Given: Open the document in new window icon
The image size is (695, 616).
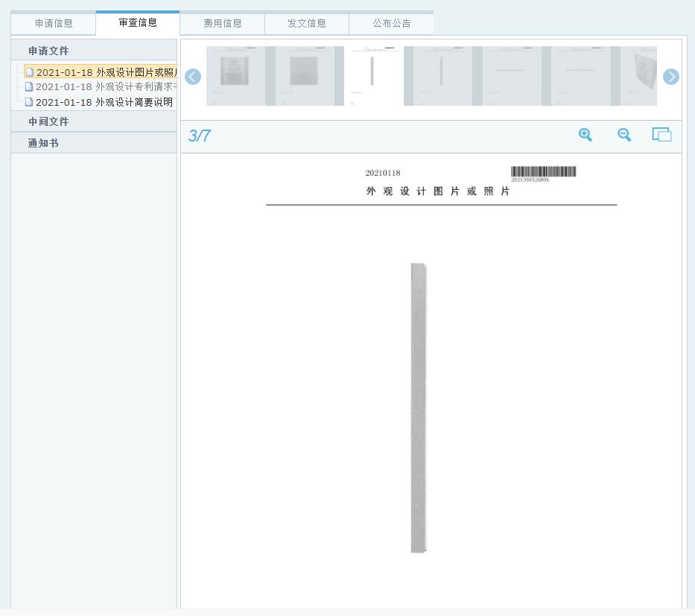Looking at the screenshot, I should [661, 135].
